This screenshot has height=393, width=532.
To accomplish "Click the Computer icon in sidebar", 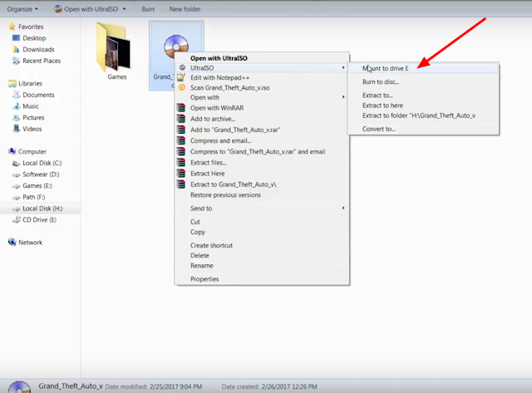I will click(12, 151).
